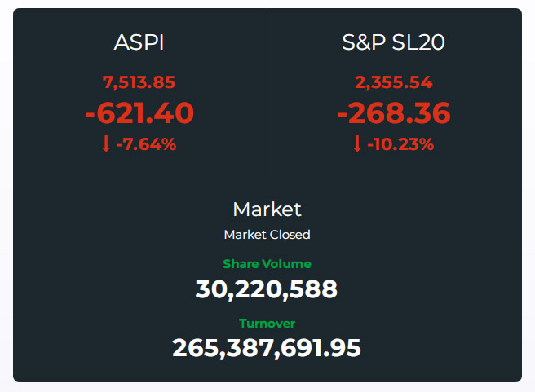Viewport: 535px width, 392px height.
Task: Select the S&P SL20 value 2,355.54
Action: (x=394, y=82)
